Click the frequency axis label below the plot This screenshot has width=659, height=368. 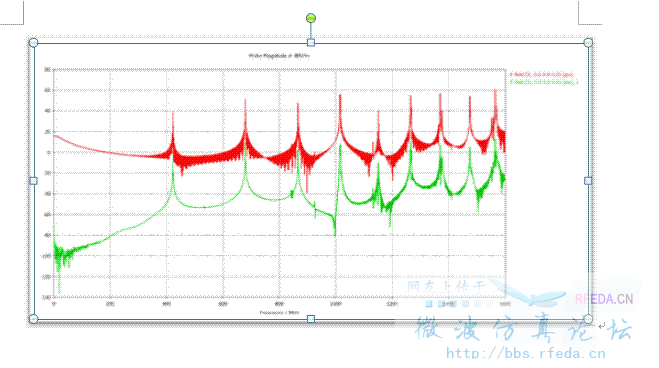[x=279, y=312]
